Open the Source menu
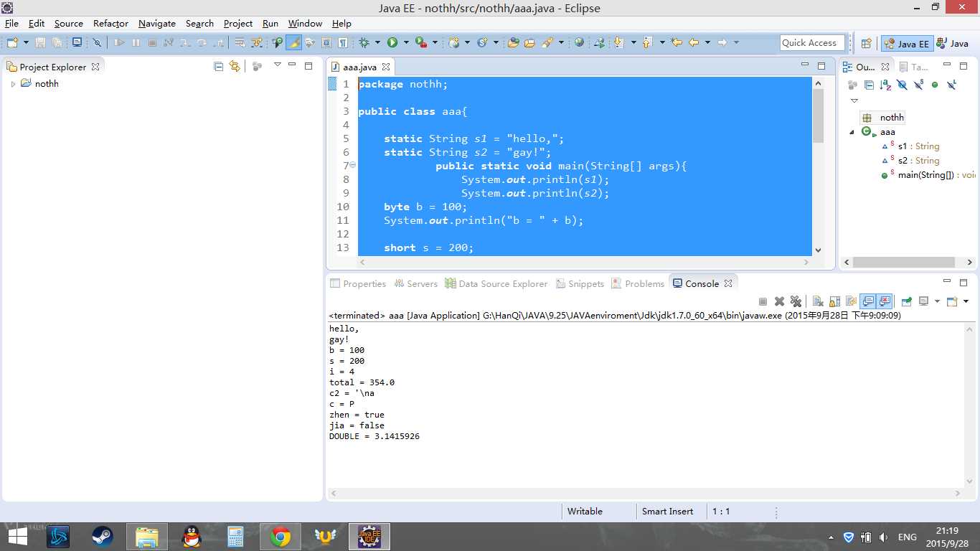The width and height of the screenshot is (980, 551). pyautogui.click(x=69, y=23)
